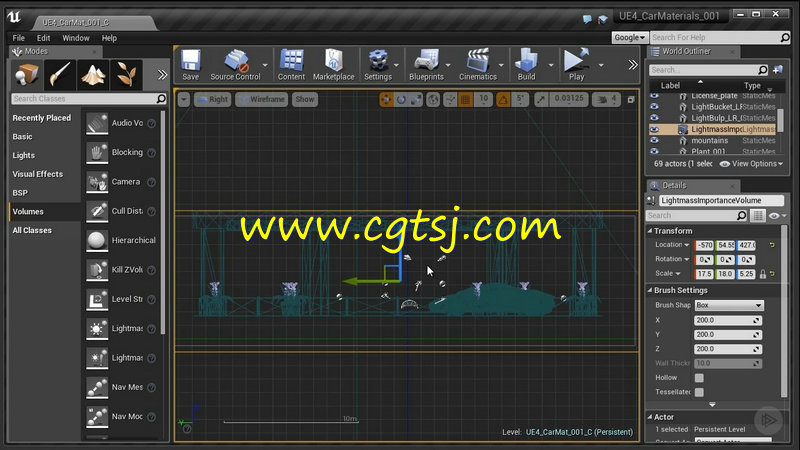Open the Play options dropdown arrow

[601, 65]
